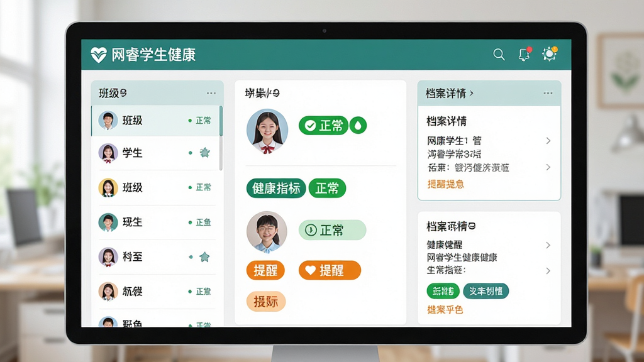Open the orange link at the lower card's bottom
Viewport: 644px width, 362px height.
[x=445, y=309]
